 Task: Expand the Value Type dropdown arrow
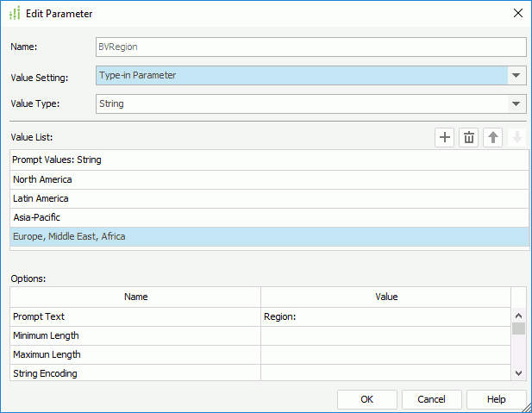(x=516, y=104)
